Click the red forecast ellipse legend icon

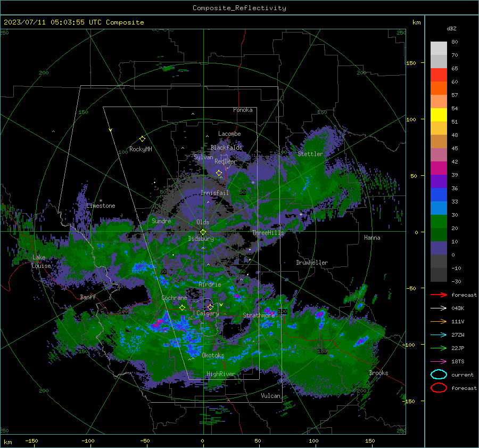(439, 388)
